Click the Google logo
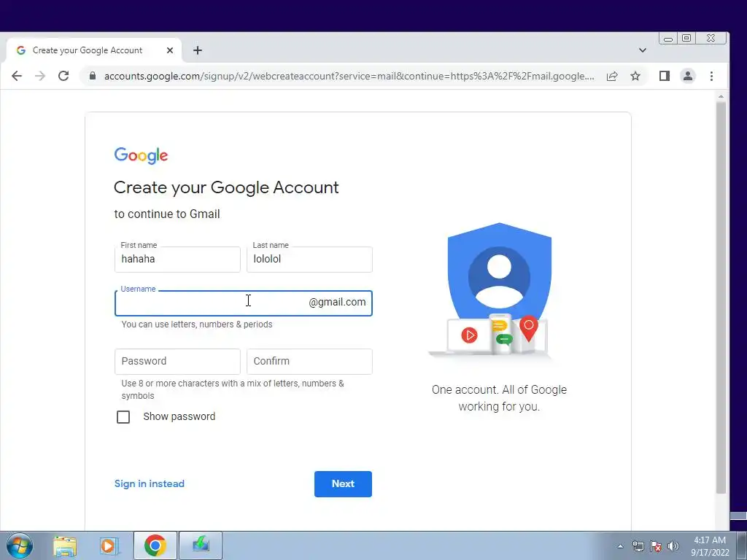 [x=141, y=156]
